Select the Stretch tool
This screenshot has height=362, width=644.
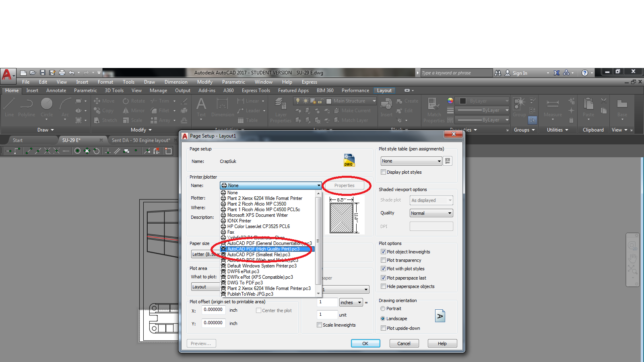click(105, 120)
